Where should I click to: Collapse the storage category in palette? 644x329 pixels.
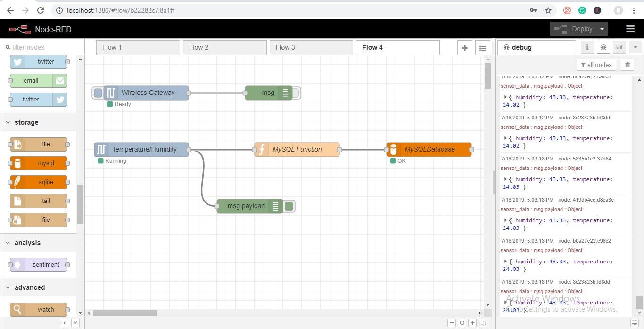pyautogui.click(x=26, y=122)
